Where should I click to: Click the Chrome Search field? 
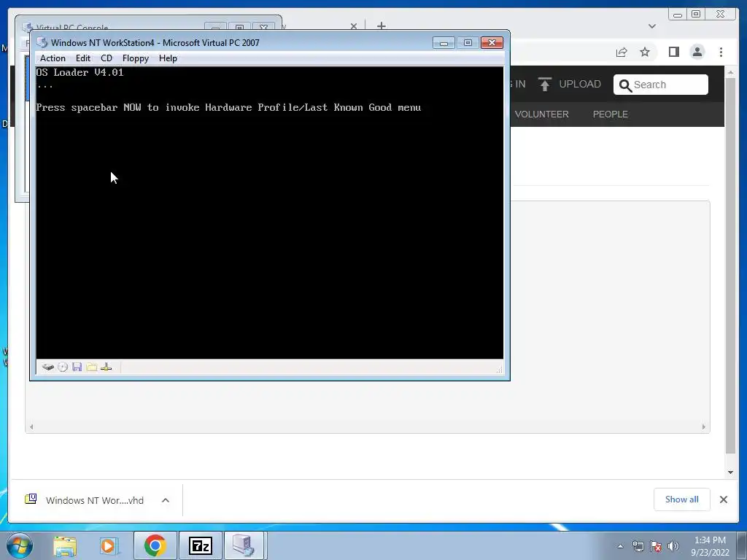pyautogui.click(x=660, y=85)
